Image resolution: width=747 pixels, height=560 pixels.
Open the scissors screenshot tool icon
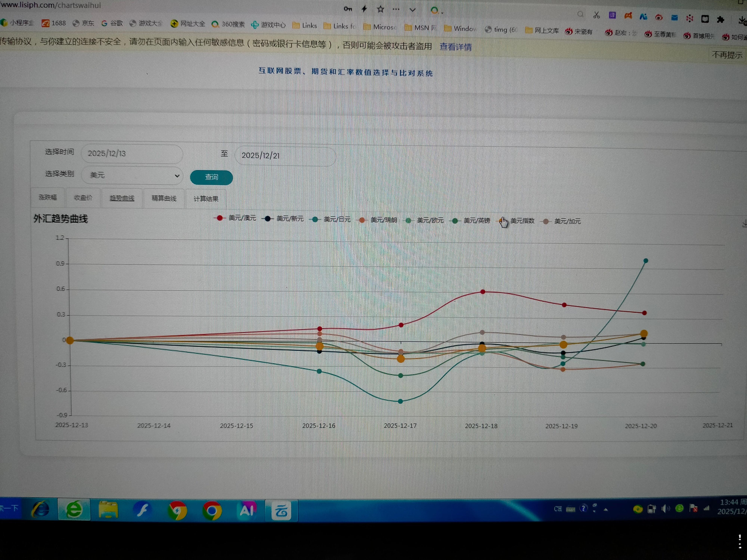596,15
